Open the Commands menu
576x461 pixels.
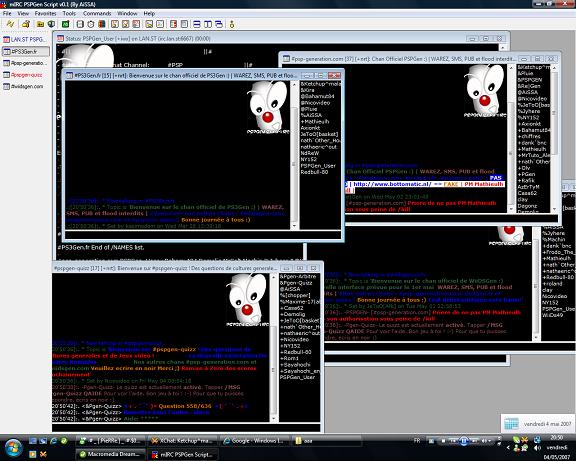point(97,13)
